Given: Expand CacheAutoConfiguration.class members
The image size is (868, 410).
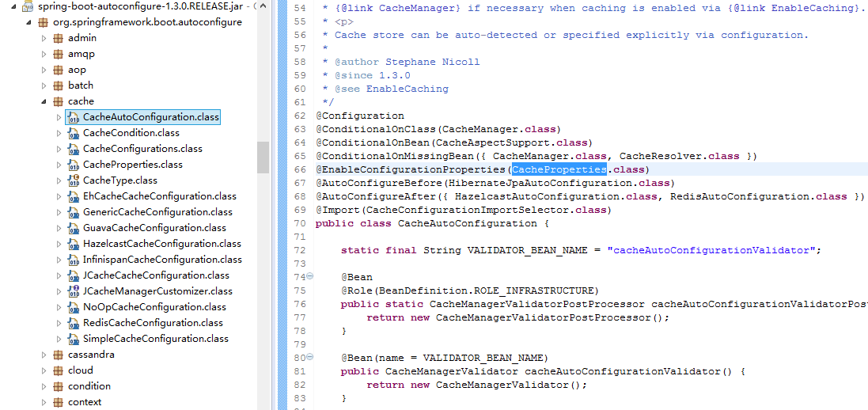Looking at the screenshot, I should pos(59,117).
